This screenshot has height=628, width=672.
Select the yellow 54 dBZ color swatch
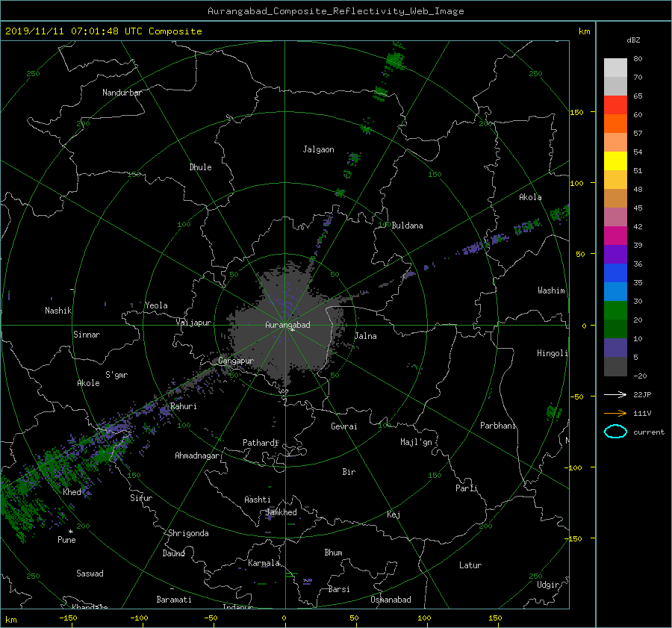[x=615, y=161]
